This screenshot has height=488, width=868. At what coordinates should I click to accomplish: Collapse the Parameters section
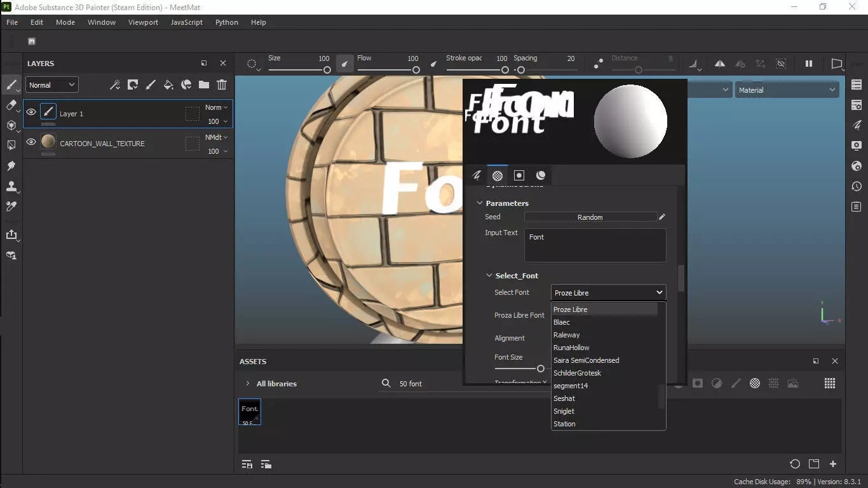(x=480, y=203)
